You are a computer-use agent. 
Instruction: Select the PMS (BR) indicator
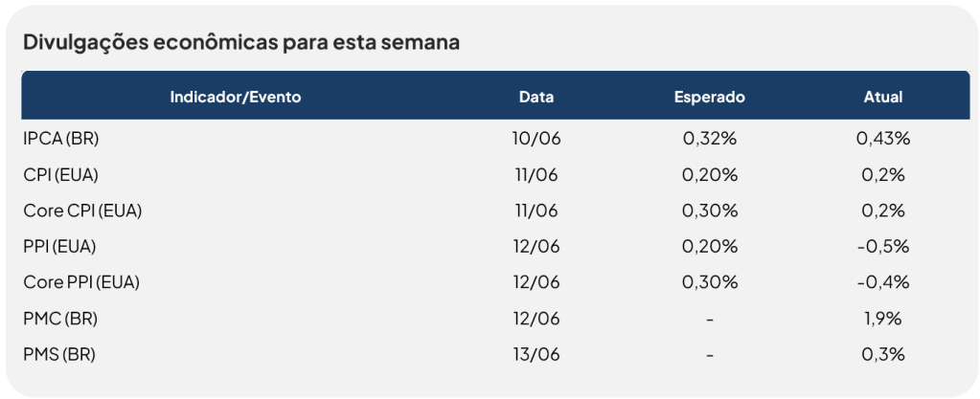[59, 355]
